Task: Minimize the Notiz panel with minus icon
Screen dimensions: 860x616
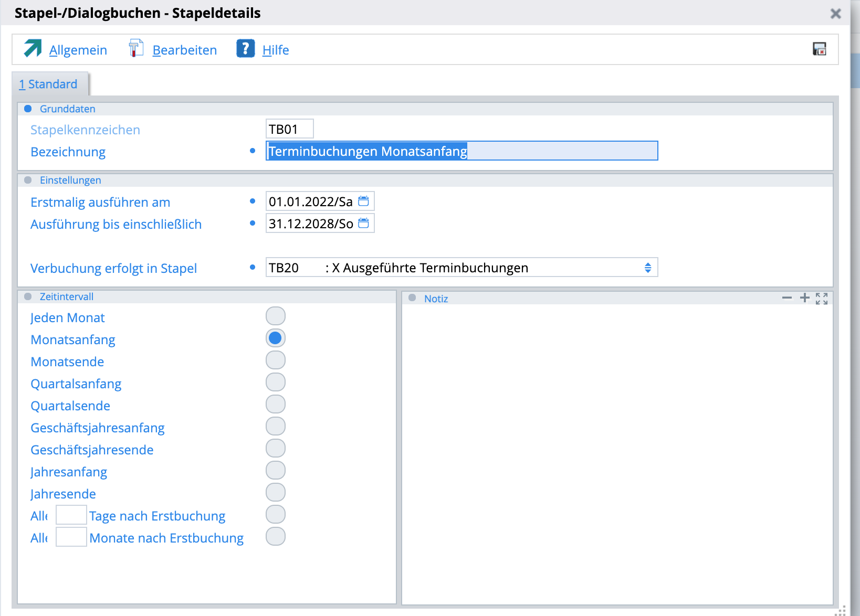Action: point(786,298)
